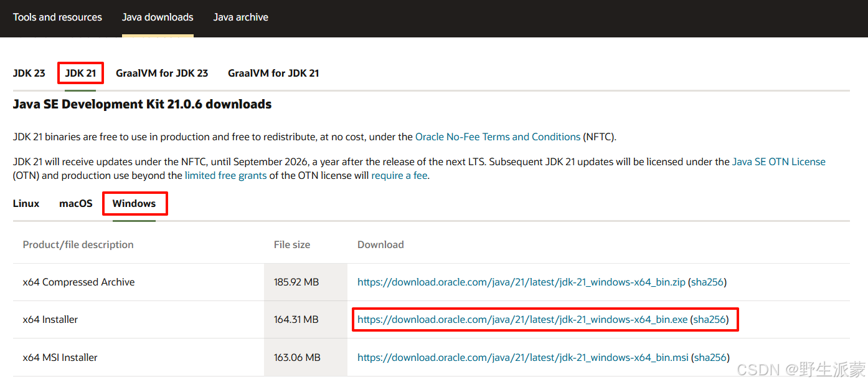Click the 163.06 MB file size
The image size is (868, 384).
click(297, 357)
